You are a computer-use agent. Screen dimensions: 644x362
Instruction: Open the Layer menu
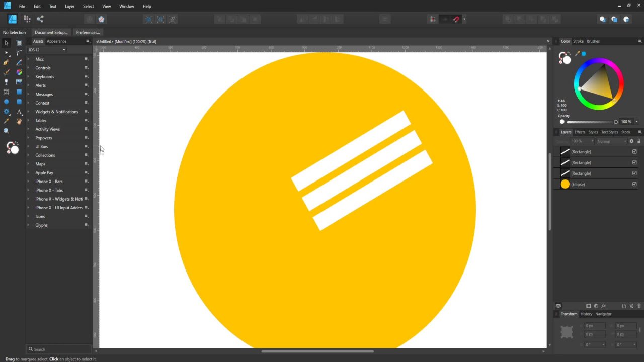pos(69,6)
